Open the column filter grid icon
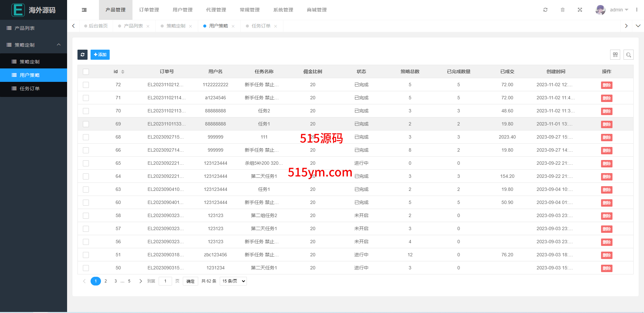The height and width of the screenshot is (313, 644). pyautogui.click(x=615, y=55)
